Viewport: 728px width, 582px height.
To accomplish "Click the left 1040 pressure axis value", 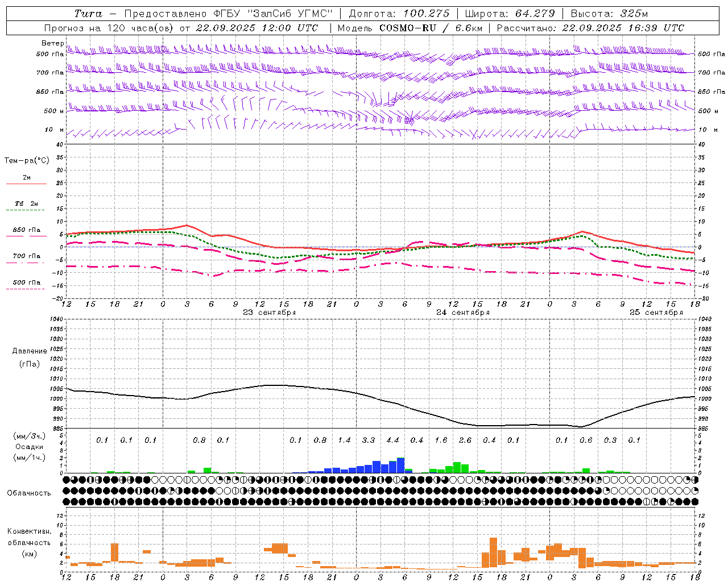I will point(57,319).
